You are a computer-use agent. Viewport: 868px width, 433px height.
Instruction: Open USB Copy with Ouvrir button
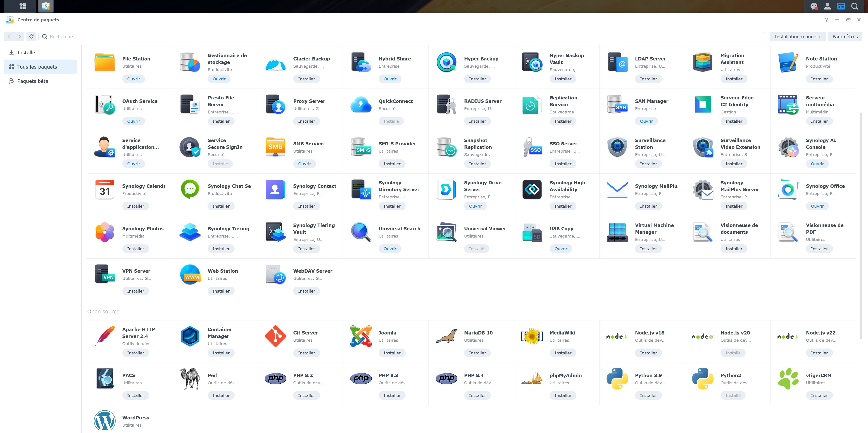point(561,248)
